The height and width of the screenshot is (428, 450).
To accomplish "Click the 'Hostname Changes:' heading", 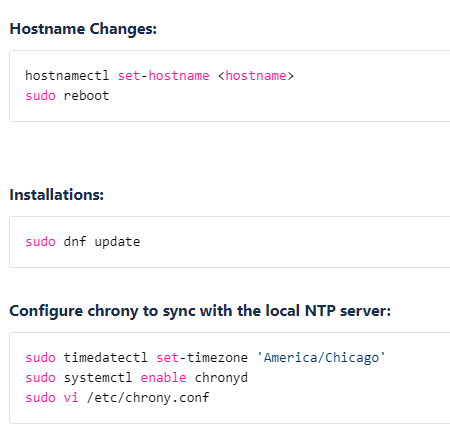I will [x=83, y=29].
